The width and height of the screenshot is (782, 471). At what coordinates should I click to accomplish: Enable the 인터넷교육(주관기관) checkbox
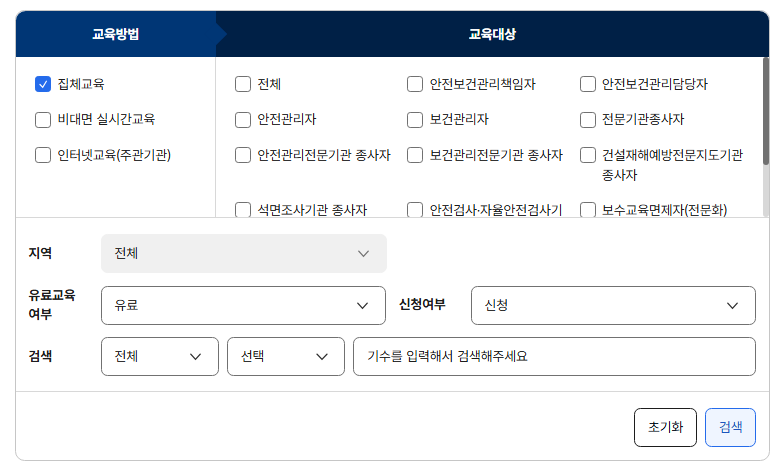(x=43, y=155)
